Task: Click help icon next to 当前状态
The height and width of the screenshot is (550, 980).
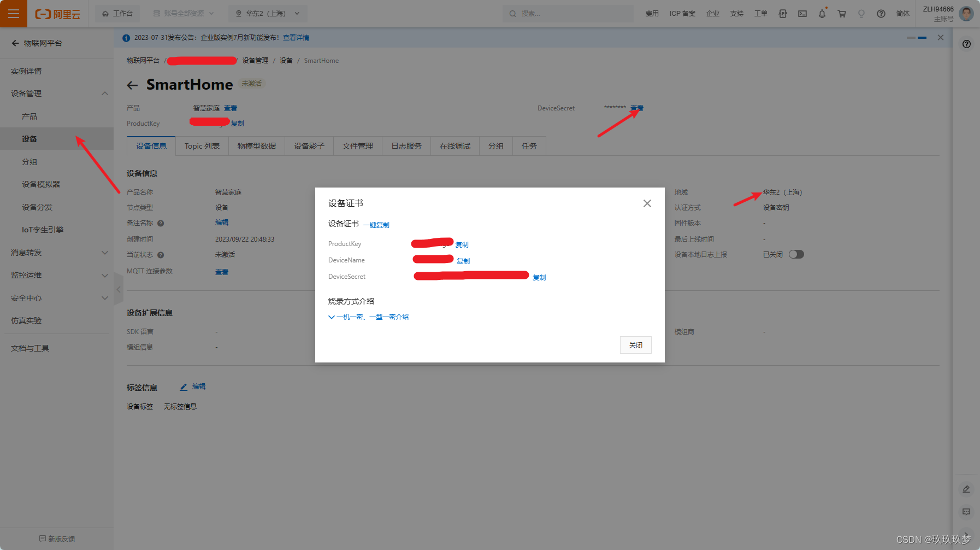Action: [161, 255]
